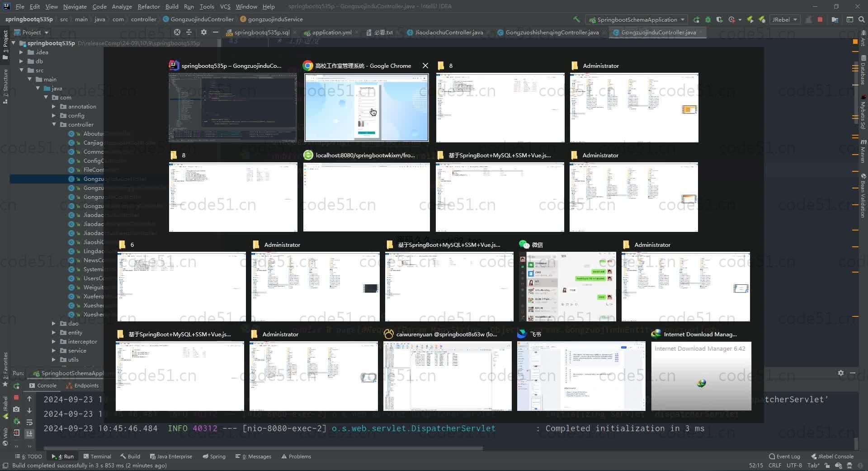
Task: Open Project Structure icon in toolbar
Action: 835,19
